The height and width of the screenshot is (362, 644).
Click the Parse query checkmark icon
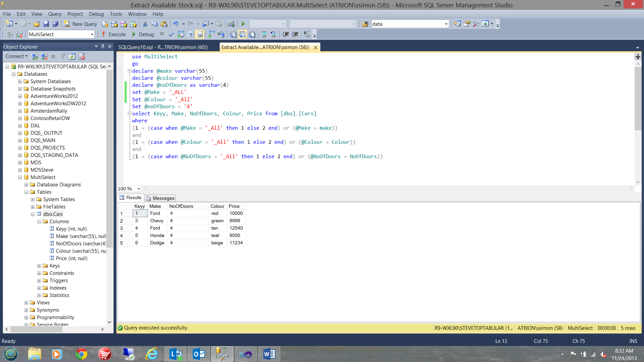click(171, 34)
